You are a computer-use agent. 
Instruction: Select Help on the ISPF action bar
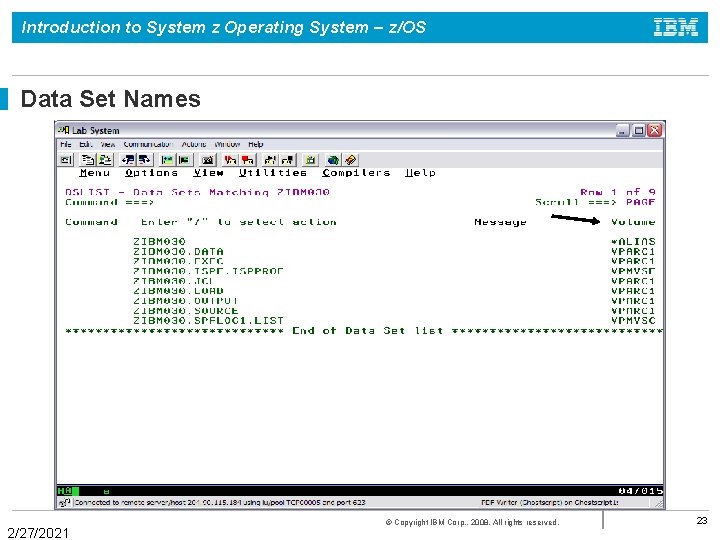coord(420,173)
